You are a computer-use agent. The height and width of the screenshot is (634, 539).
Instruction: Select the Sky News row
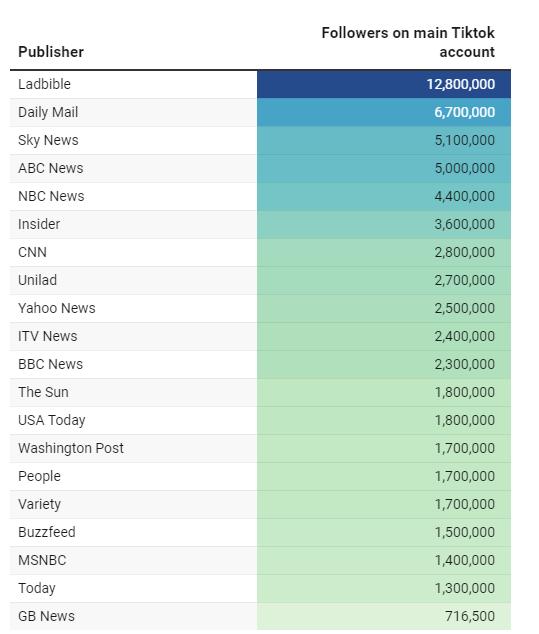point(260,140)
